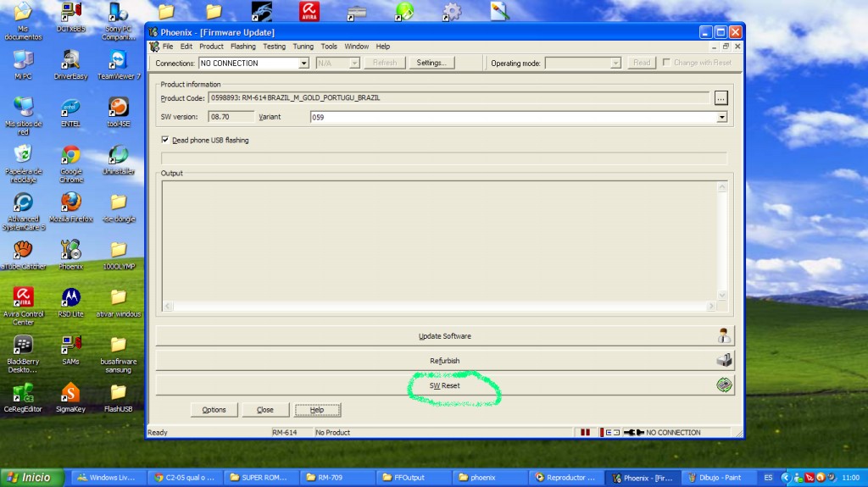Image resolution: width=868 pixels, height=487 pixels.
Task: Open Avira Control Center desktop icon
Action: pos(23,307)
